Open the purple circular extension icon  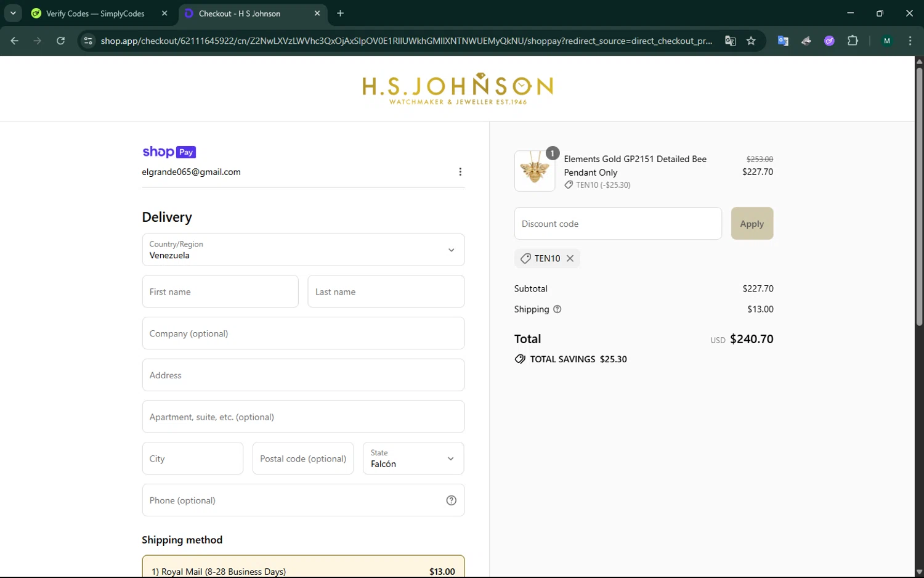(x=830, y=41)
